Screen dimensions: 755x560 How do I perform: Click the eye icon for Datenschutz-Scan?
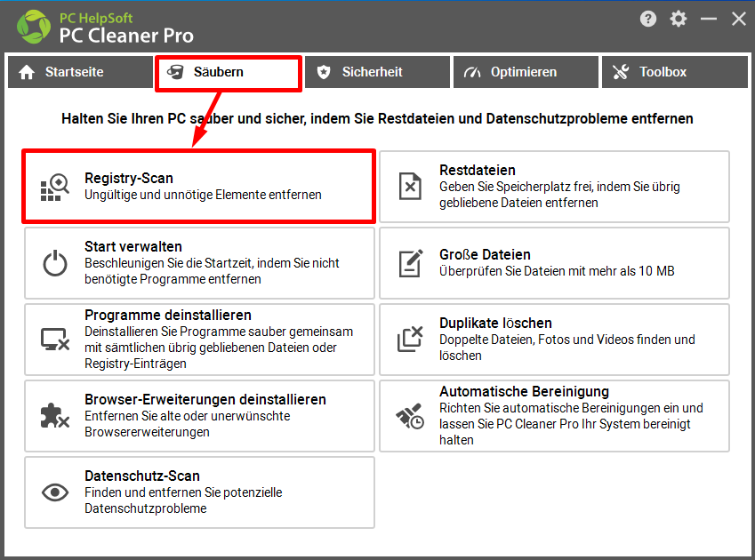[55, 492]
